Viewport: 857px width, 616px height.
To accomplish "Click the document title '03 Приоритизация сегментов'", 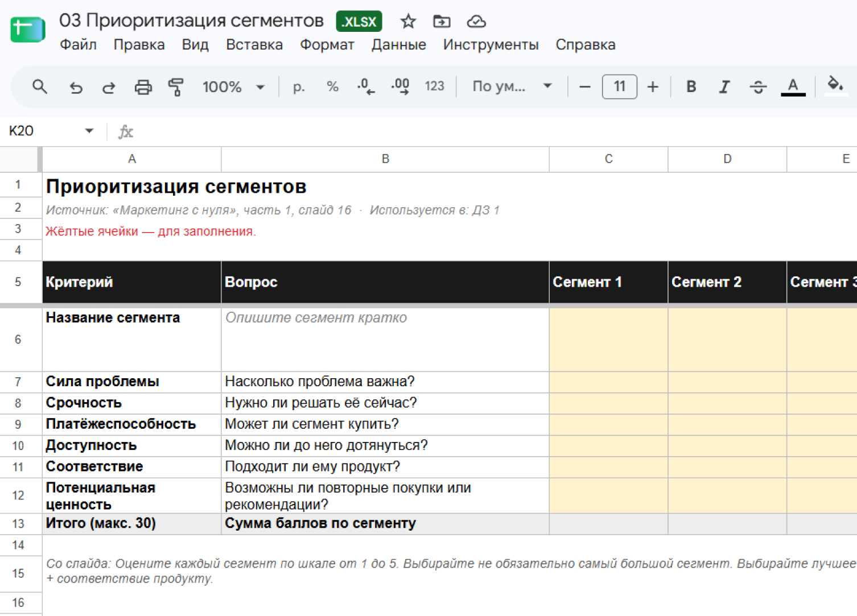I will tap(191, 21).
